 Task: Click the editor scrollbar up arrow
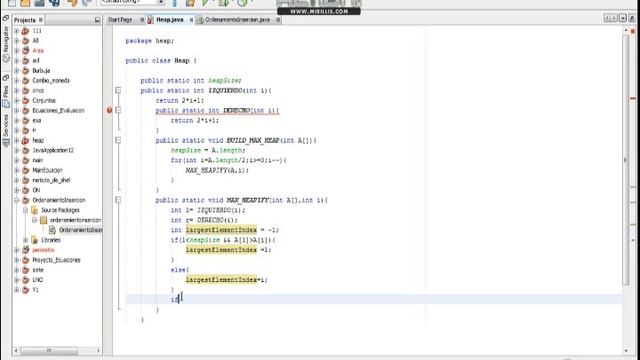(x=626, y=31)
